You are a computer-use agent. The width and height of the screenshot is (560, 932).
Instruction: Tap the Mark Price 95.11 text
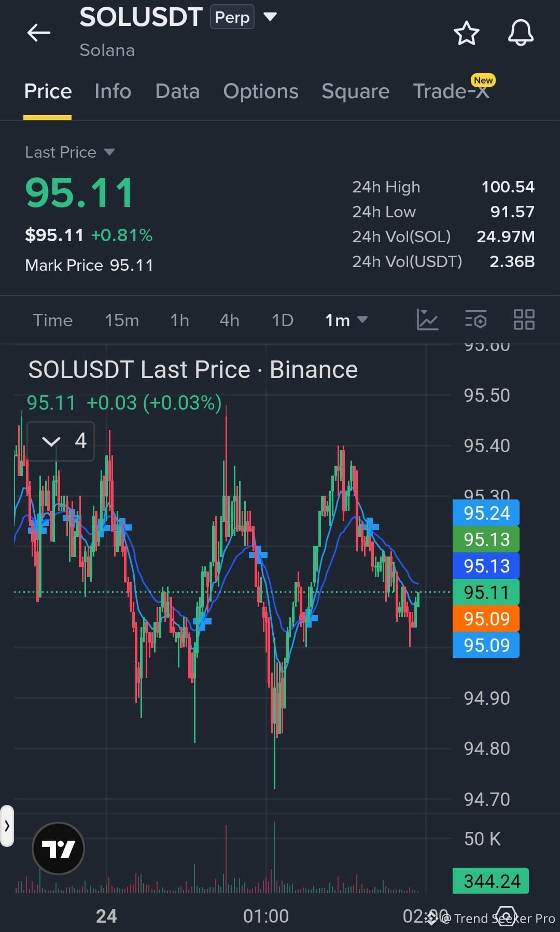[x=89, y=265]
